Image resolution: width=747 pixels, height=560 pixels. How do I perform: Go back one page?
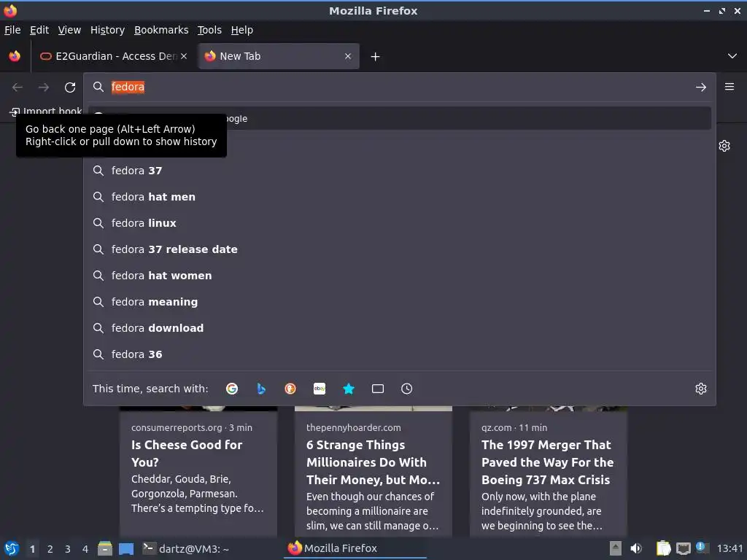coord(18,87)
